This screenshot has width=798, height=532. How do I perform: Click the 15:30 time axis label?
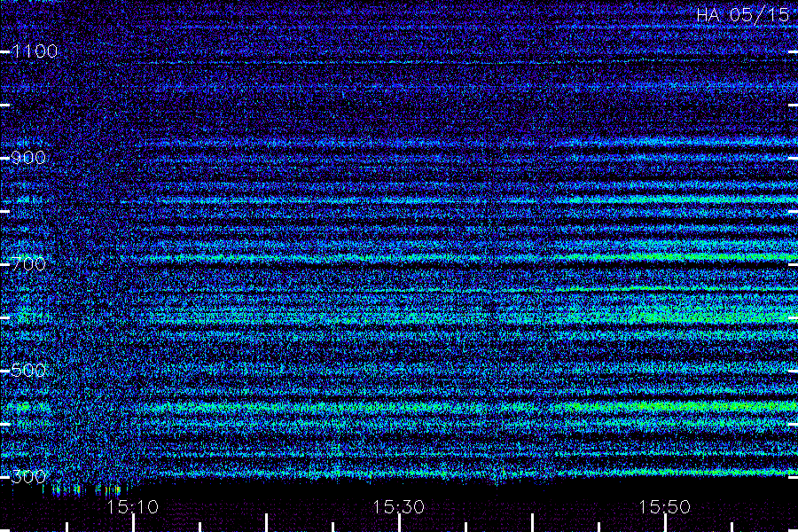(x=398, y=507)
